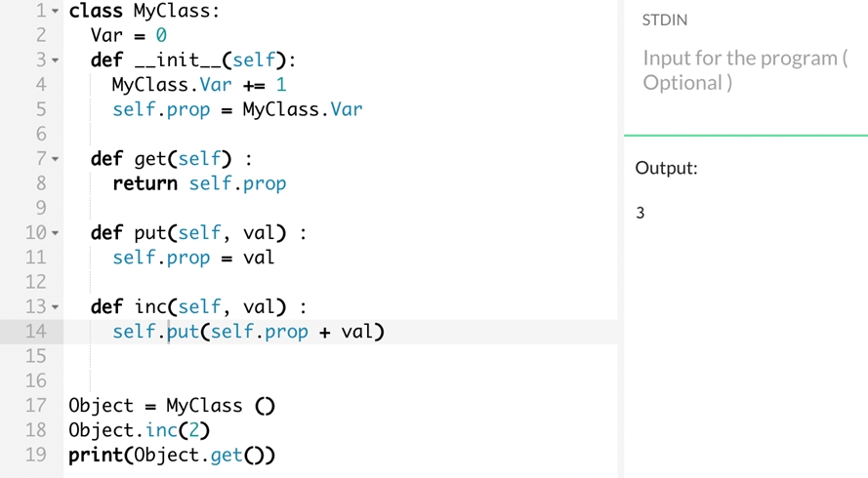Collapse the __init__ method fold arrow
Image resolution: width=868 pixels, height=478 pixels.
point(55,60)
